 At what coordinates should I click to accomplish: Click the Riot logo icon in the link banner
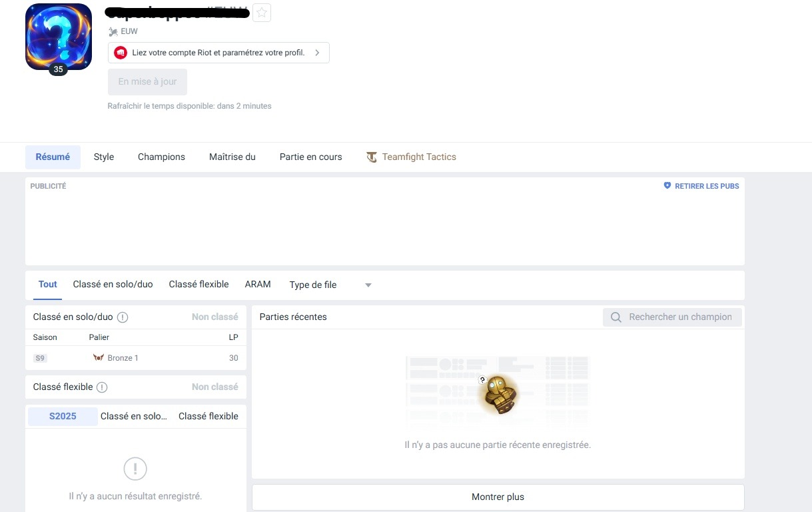pyautogui.click(x=121, y=53)
